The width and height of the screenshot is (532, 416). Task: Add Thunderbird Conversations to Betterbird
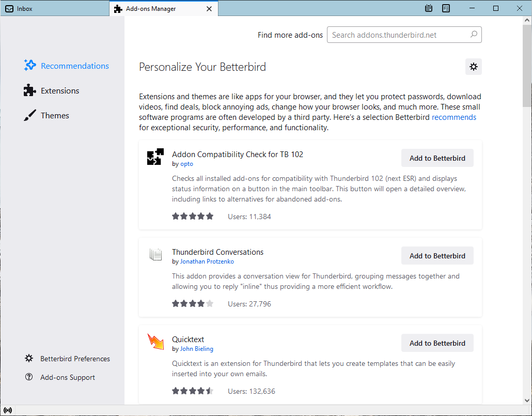[x=437, y=256]
